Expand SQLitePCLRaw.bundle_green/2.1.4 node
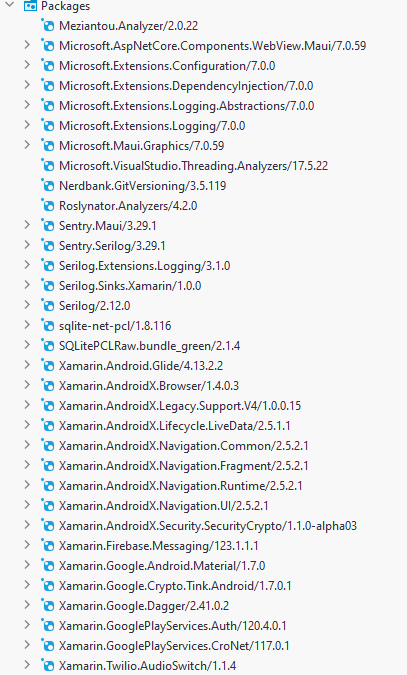Screen dimensions: 407x675 pyautogui.click(x=27, y=345)
